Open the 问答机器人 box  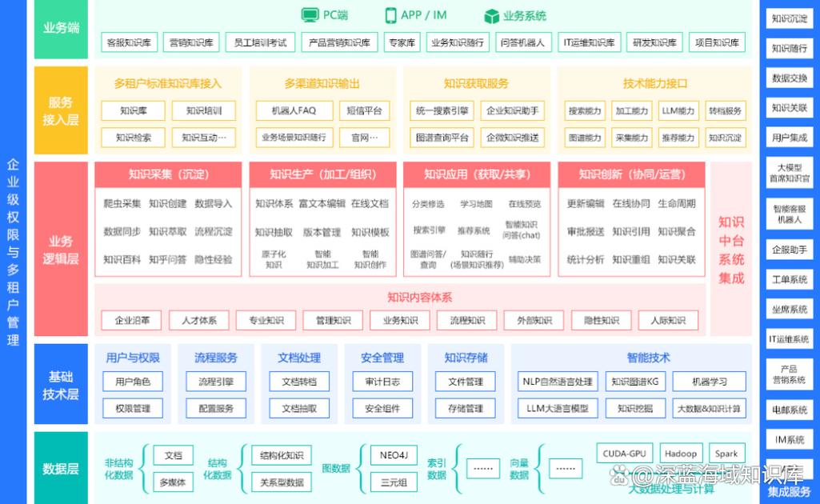(x=522, y=43)
